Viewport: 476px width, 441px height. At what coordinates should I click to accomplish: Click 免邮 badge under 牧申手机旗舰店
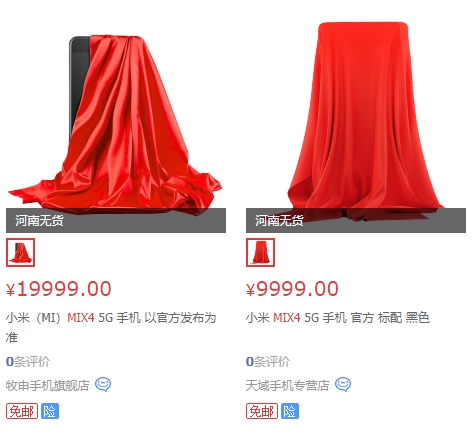pyautogui.click(x=22, y=411)
